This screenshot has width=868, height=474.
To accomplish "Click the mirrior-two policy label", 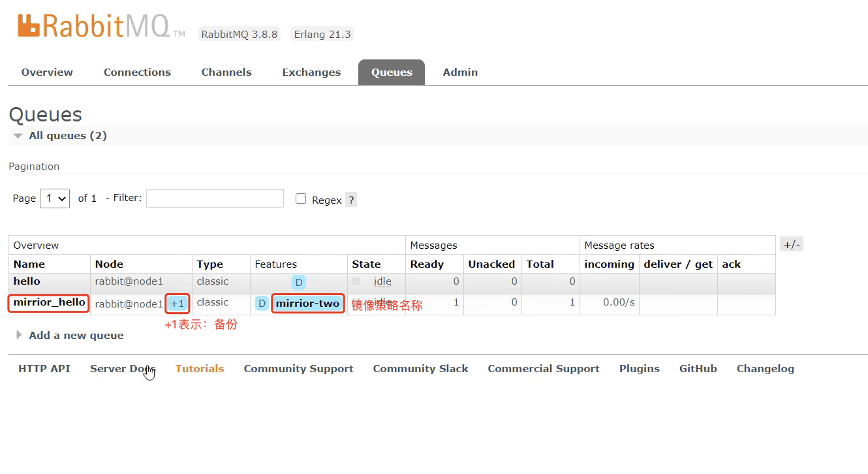I will click(x=308, y=304).
